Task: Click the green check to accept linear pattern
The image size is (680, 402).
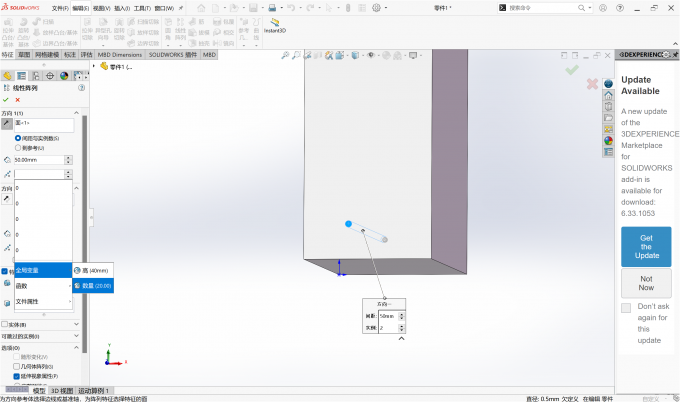Action: pos(6,100)
